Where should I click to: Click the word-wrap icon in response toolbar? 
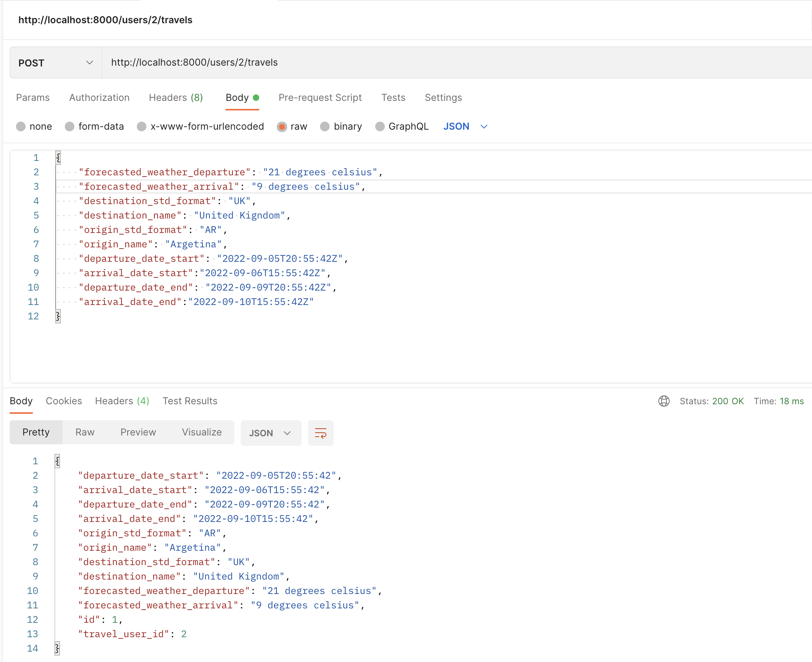(321, 433)
